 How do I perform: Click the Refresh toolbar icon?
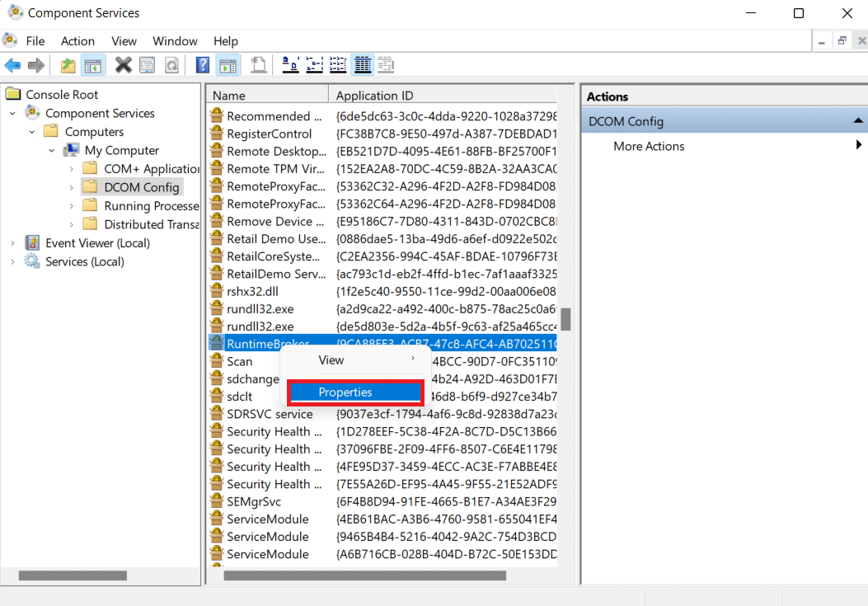[x=172, y=65]
